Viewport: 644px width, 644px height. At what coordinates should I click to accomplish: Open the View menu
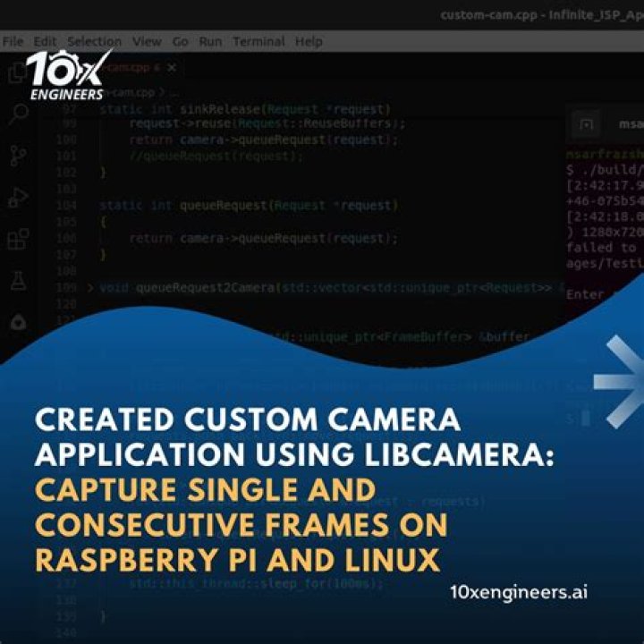pos(147,41)
